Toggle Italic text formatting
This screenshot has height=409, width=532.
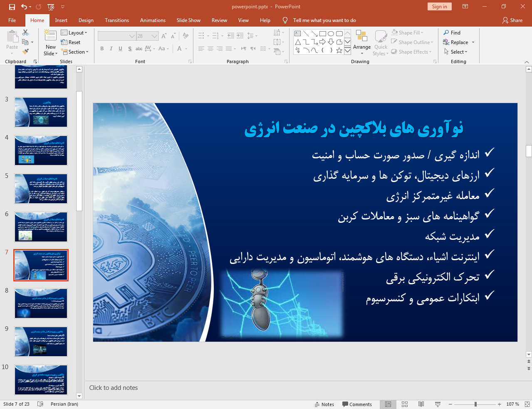tap(111, 49)
